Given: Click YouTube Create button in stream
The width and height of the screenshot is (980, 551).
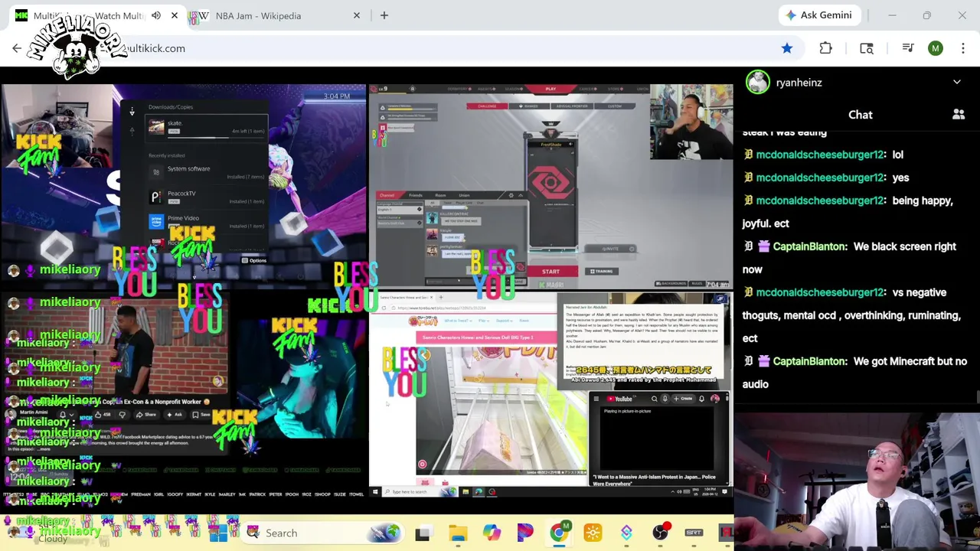Looking at the screenshot, I should coord(683,399).
